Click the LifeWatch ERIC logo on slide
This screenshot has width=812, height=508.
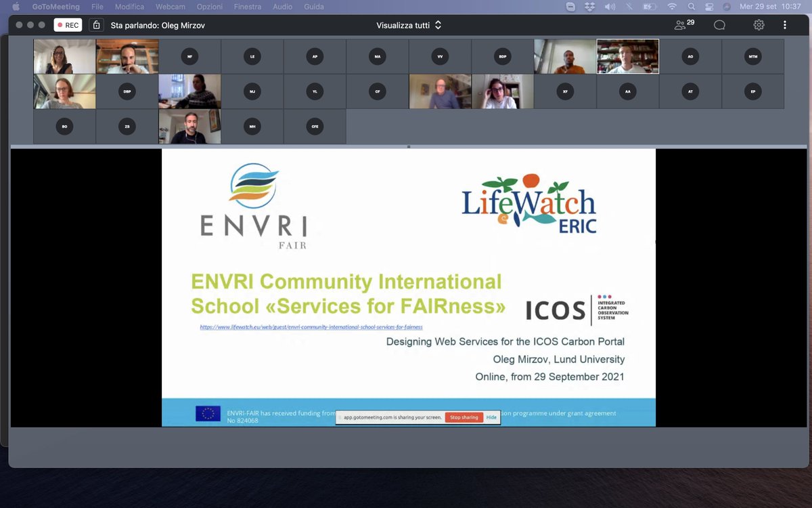point(529,203)
